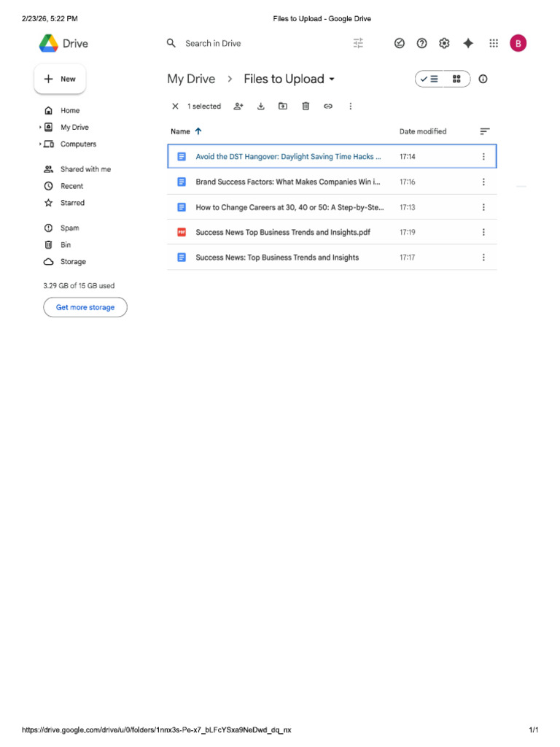This screenshot has height=747, width=560.
Task: Open the sort options icon beside Date modified
Action: (485, 131)
